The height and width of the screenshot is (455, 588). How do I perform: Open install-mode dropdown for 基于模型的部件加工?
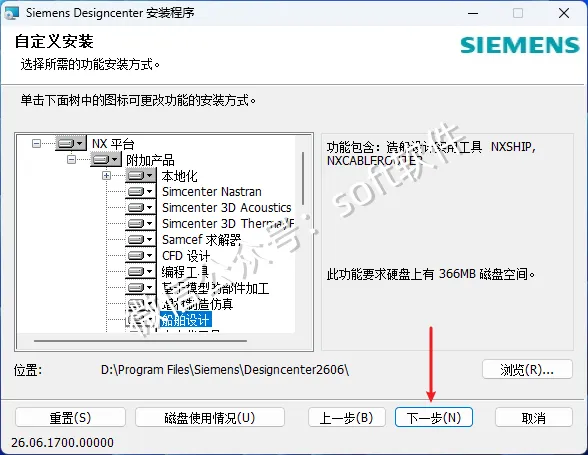(141, 287)
